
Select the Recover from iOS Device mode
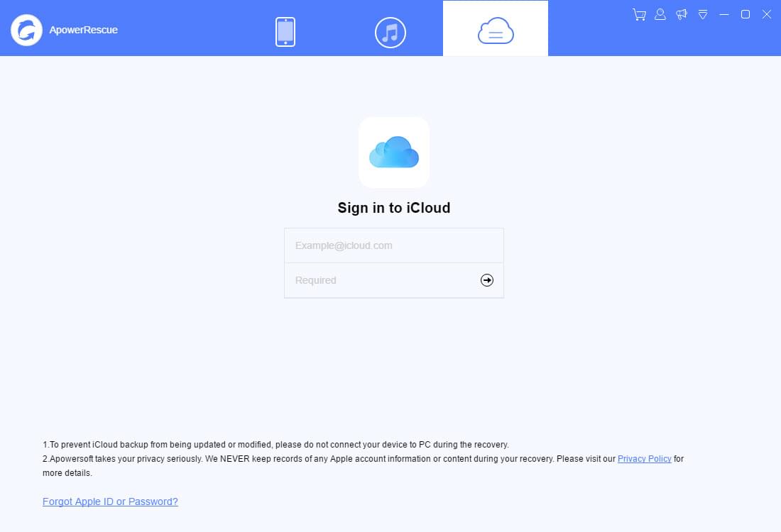tap(285, 31)
